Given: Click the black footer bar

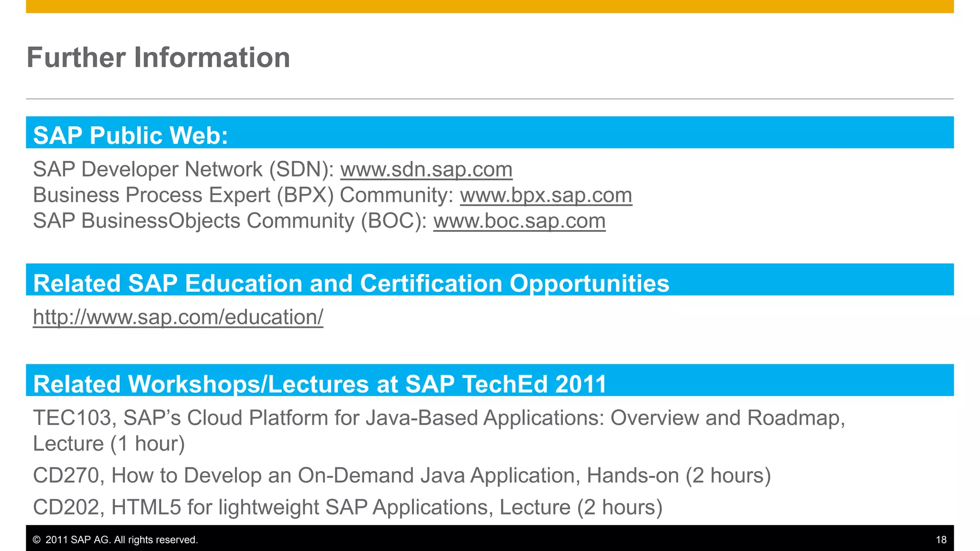Looking at the screenshot, I should coord(526,539).
